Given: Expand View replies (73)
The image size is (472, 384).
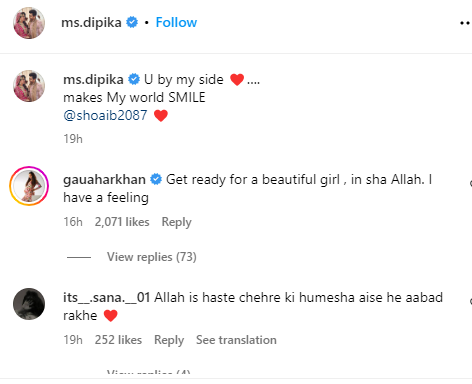Looking at the screenshot, I should (152, 257).
